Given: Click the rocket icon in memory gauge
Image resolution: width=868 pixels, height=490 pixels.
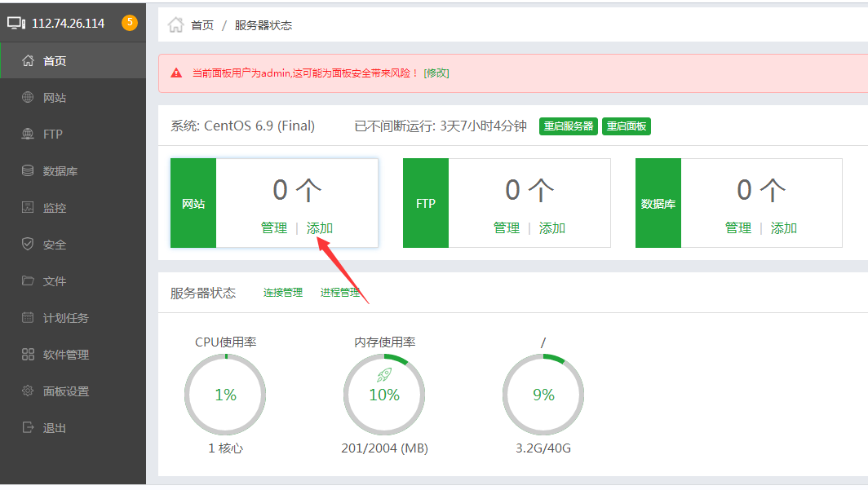Looking at the screenshot, I should coord(384,375).
